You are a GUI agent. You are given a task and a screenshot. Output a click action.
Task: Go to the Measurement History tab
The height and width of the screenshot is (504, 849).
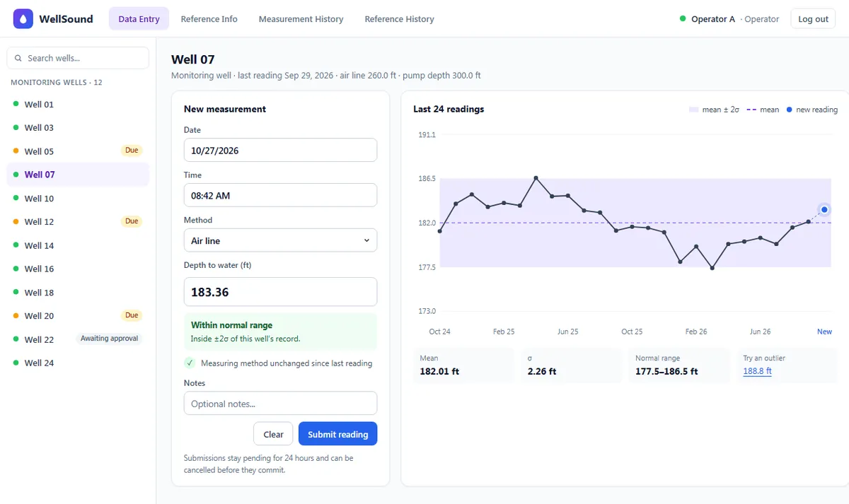click(301, 19)
